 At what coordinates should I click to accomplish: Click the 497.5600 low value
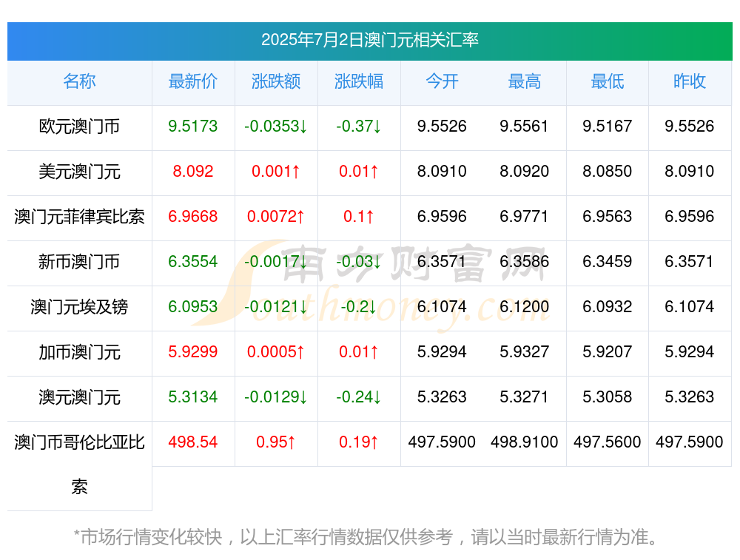click(608, 442)
